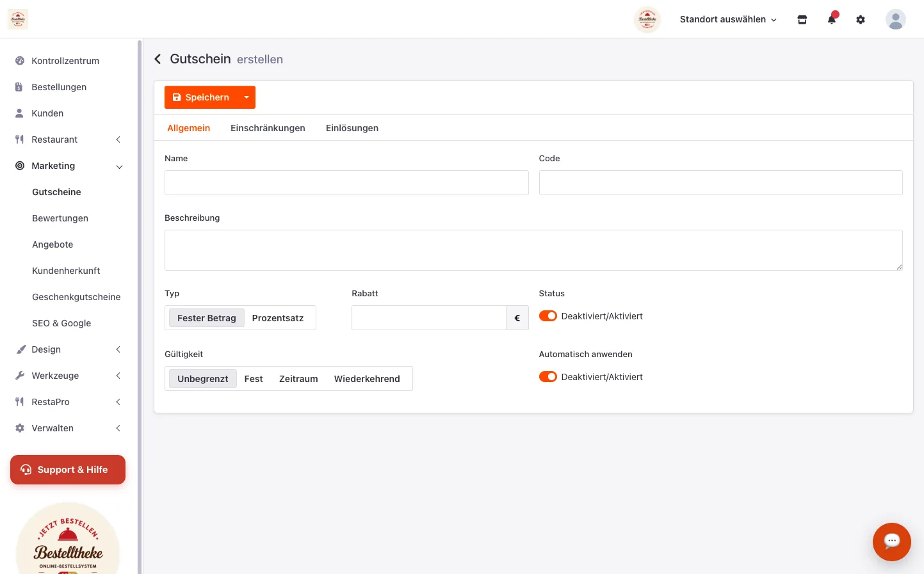Image resolution: width=924 pixels, height=574 pixels.
Task: Expand the Werkzeuge menu chevron
Action: [118, 376]
